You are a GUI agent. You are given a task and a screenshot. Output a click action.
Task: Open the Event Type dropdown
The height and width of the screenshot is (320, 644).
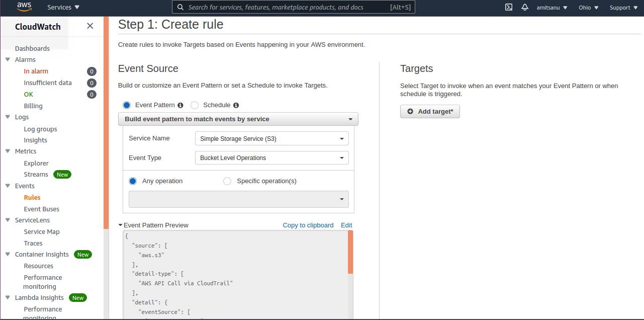pos(271,158)
